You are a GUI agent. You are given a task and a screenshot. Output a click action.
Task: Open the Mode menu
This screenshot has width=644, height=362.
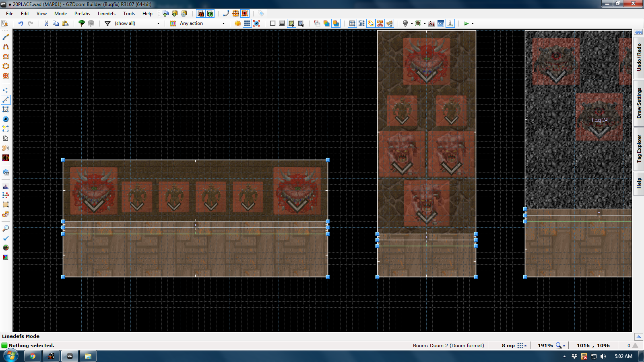[x=60, y=13]
